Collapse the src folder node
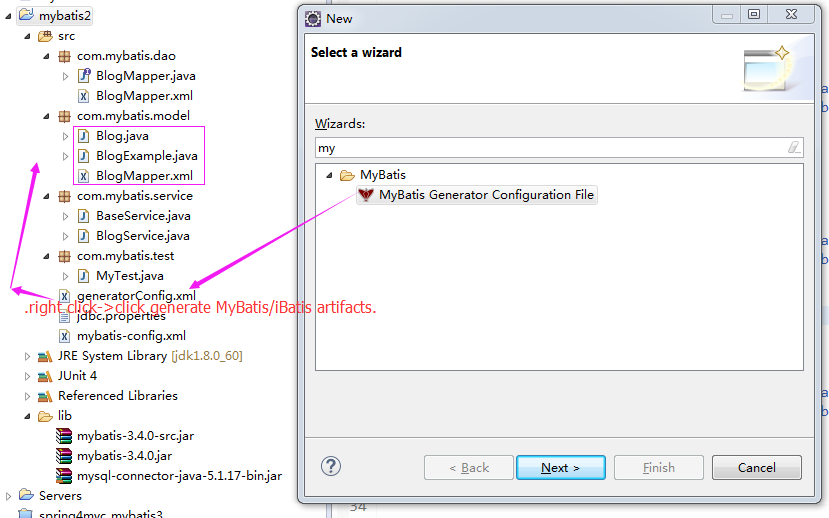Viewport: 829px width, 518px height. pos(27,36)
